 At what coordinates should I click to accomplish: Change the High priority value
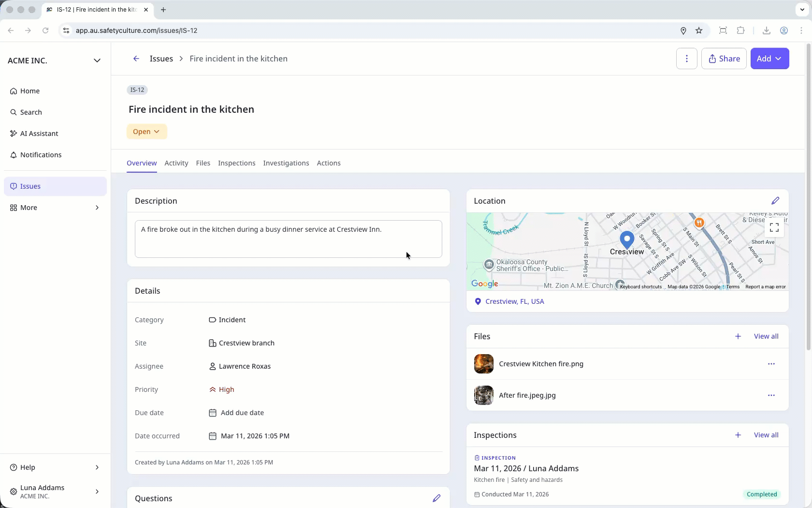pos(221,389)
